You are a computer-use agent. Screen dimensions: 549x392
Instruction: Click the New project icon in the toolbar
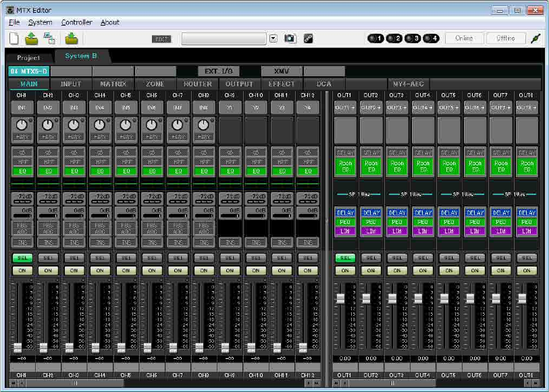14,38
